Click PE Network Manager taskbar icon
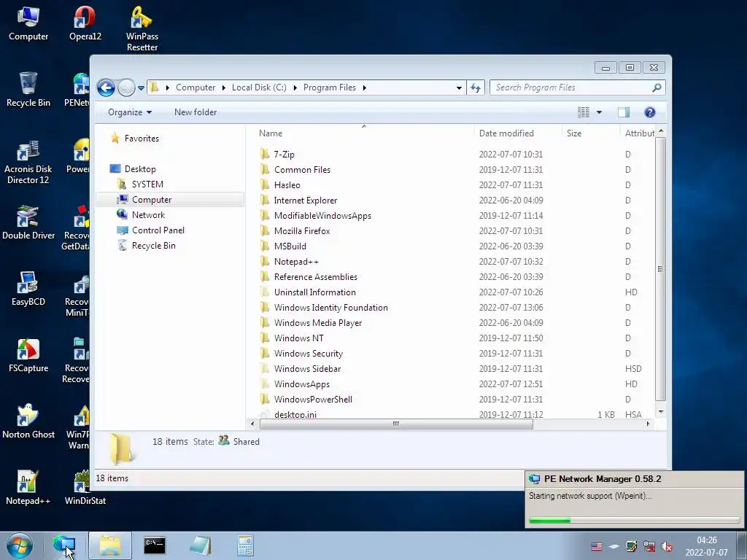Screen dimensions: 747x560 (x=64, y=545)
